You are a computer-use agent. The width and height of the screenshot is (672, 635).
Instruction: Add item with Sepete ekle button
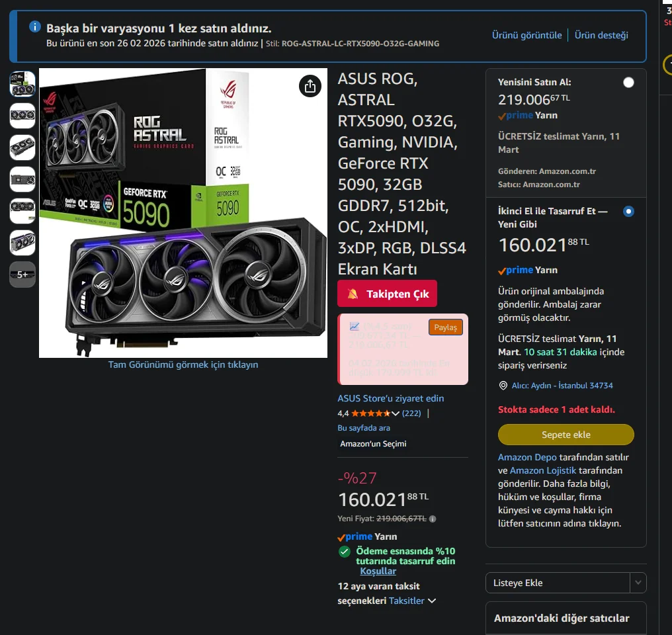(x=566, y=435)
